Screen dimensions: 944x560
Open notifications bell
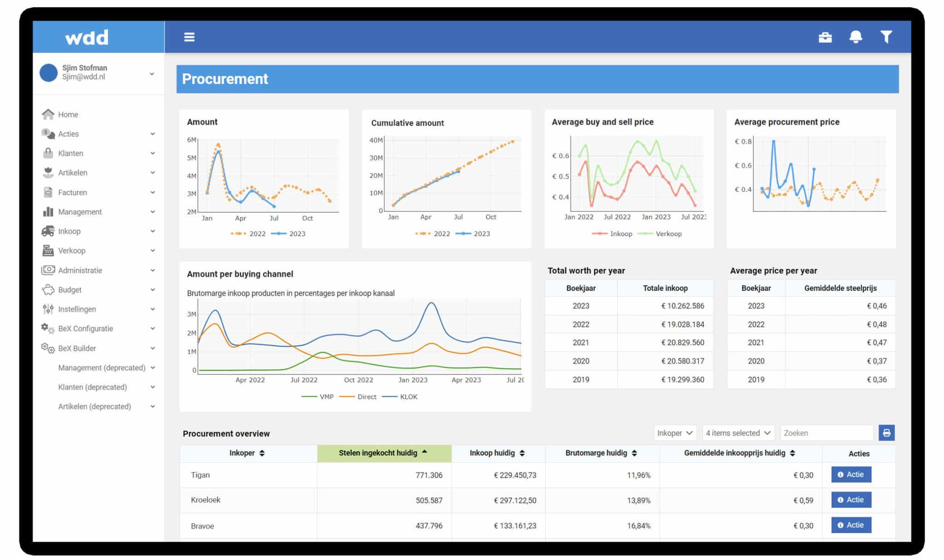coord(855,37)
